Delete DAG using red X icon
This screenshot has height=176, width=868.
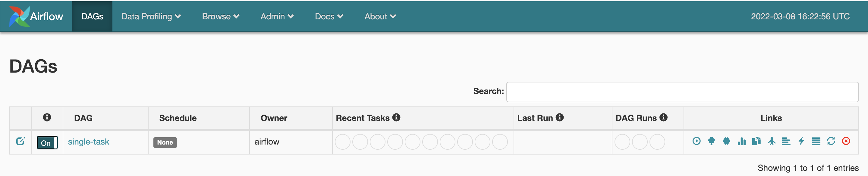point(846,141)
